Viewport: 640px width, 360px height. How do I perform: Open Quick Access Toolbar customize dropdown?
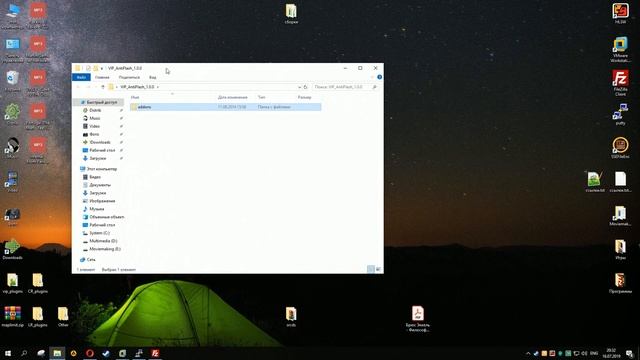[102, 68]
